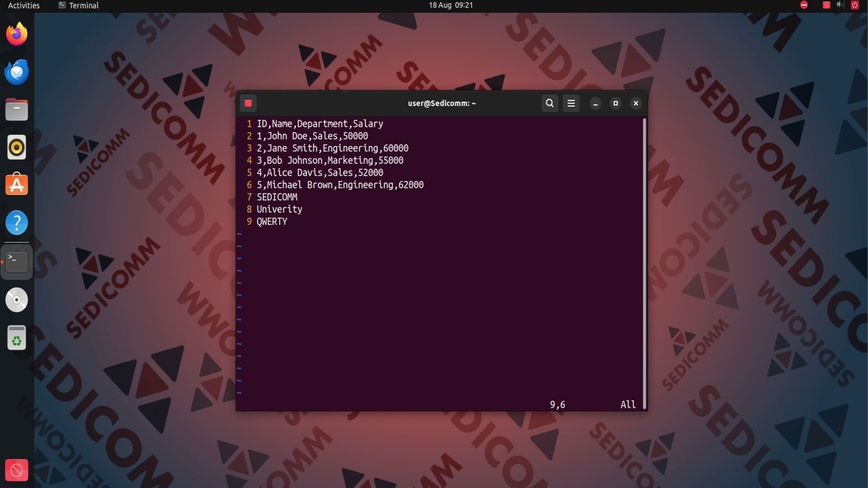Launch Firefox from the dock
Image resolution: width=868 pixels, height=488 pixels.
point(17,34)
